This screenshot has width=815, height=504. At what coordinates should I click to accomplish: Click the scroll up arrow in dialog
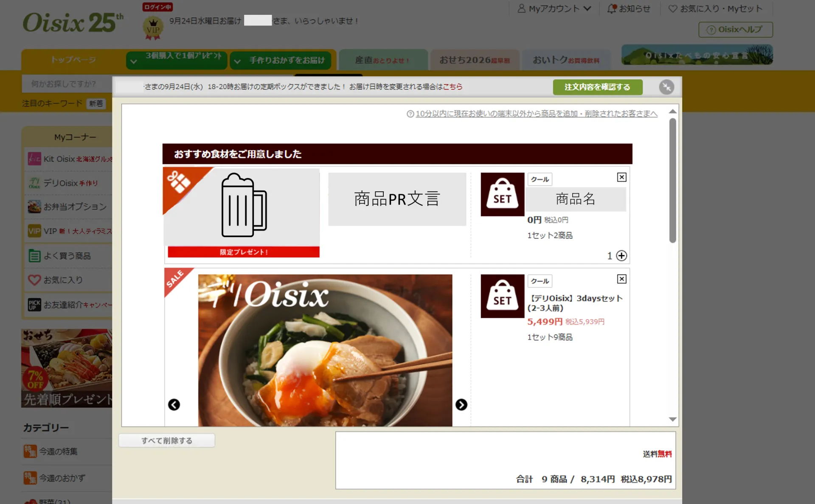(672, 112)
